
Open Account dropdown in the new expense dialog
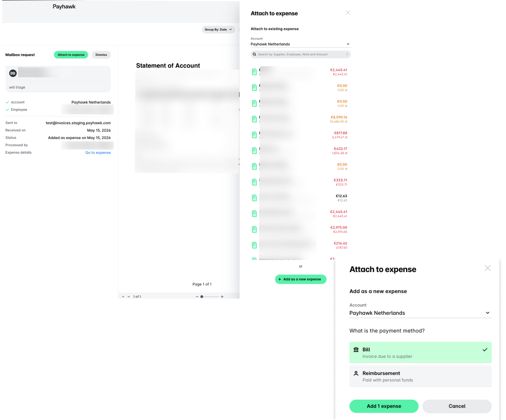[x=420, y=313]
